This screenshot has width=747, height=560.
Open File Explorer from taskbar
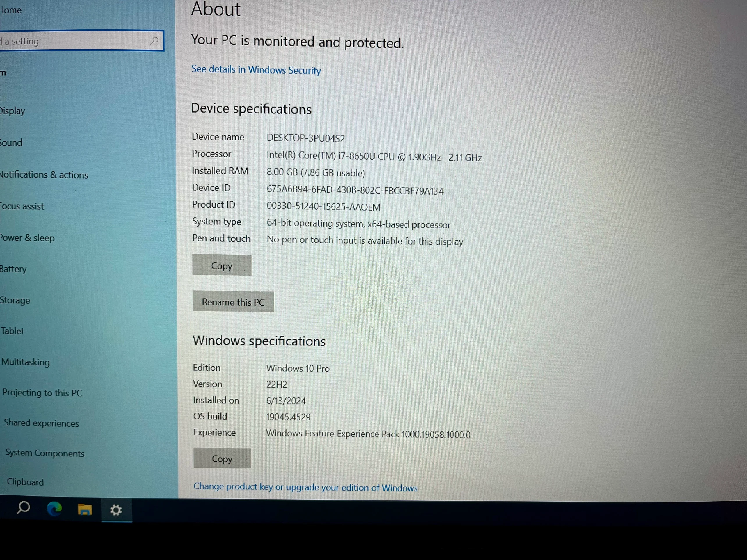tap(85, 509)
